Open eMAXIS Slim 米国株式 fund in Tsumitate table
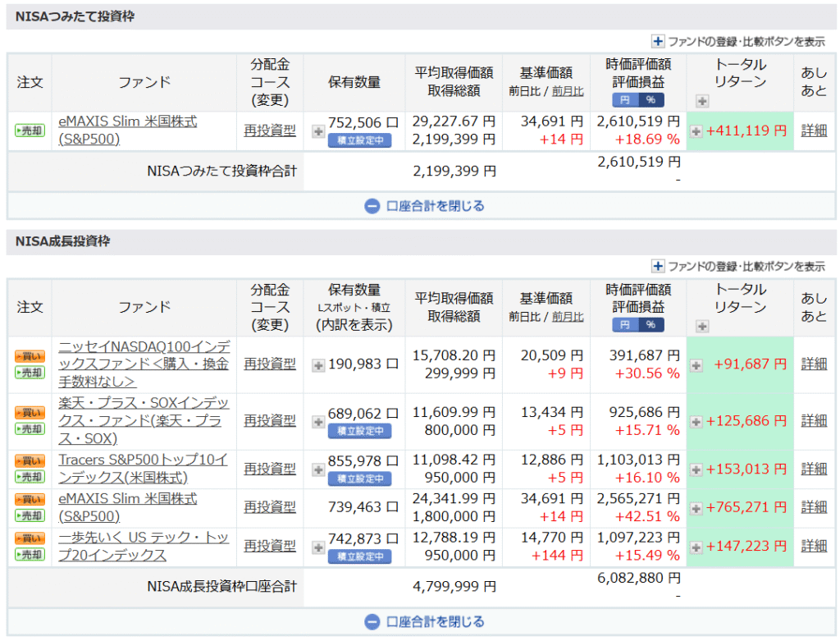The width and height of the screenshot is (840, 641). pos(127,130)
